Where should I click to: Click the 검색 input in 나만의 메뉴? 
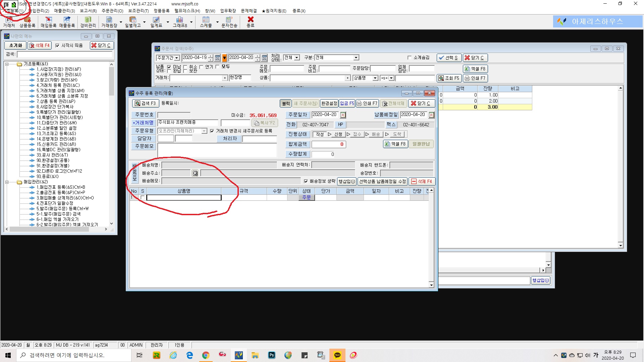pyautogui.click(x=65, y=54)
